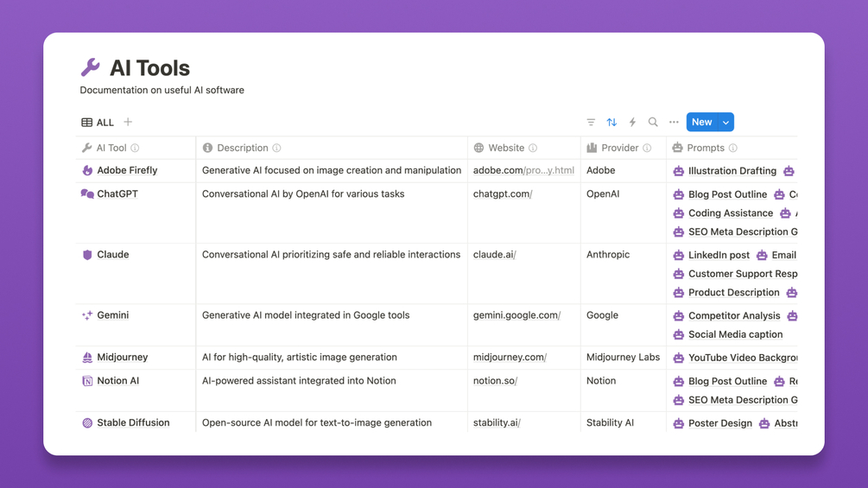The image size is (868, 488).
Task: Click the info icon next to Website header
Action: pyautogui.click(x=533, y=148)
